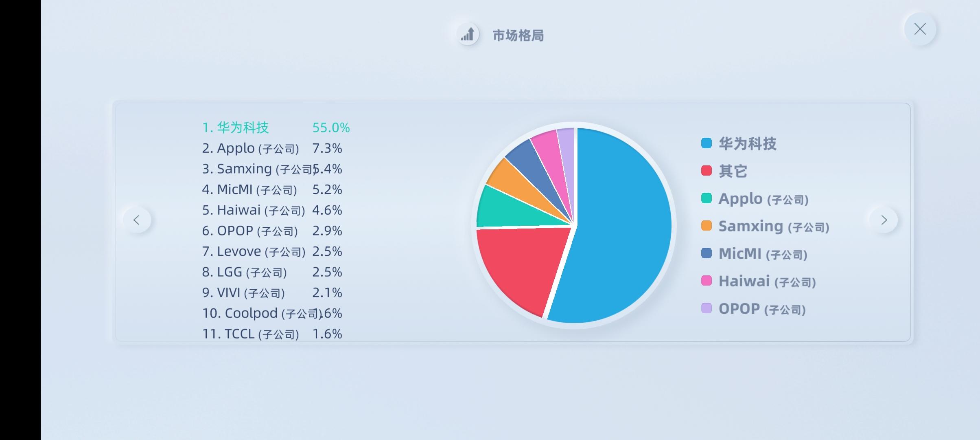Toggle the Applo legend entry
This screenshot has height=440, width=980.
(x=755, y=198)
